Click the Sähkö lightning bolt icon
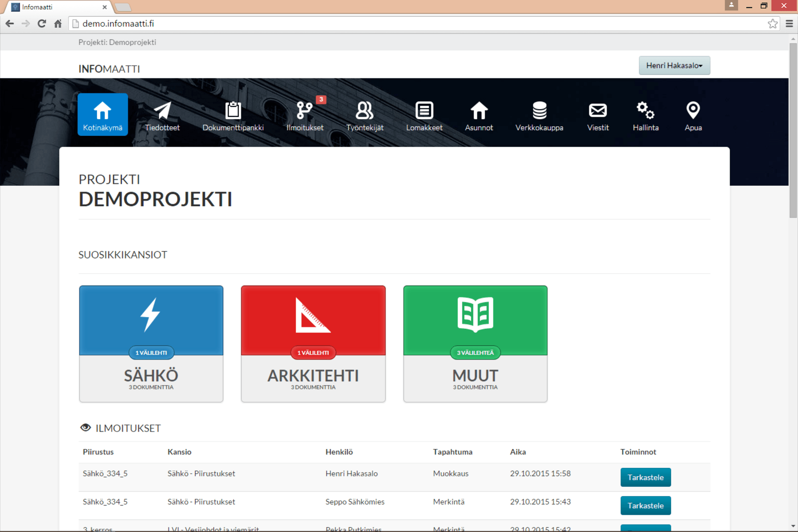This screenshot has width=798, height=532. (150, 315)
